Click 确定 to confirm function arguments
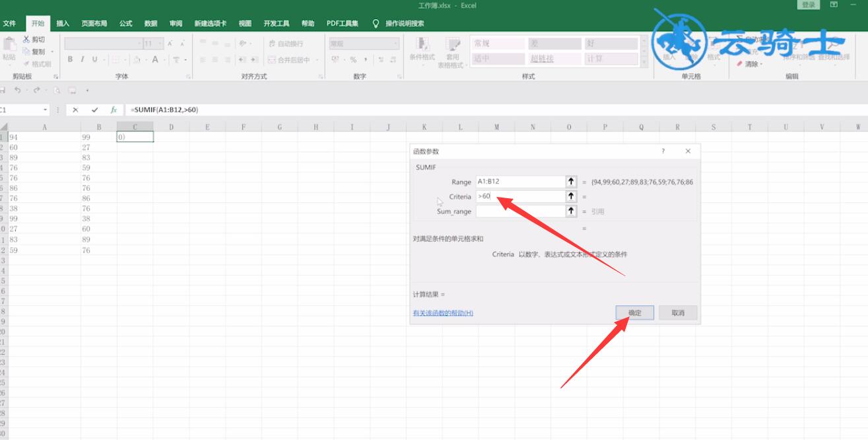 pyautogui.click(x=634, y=312)
